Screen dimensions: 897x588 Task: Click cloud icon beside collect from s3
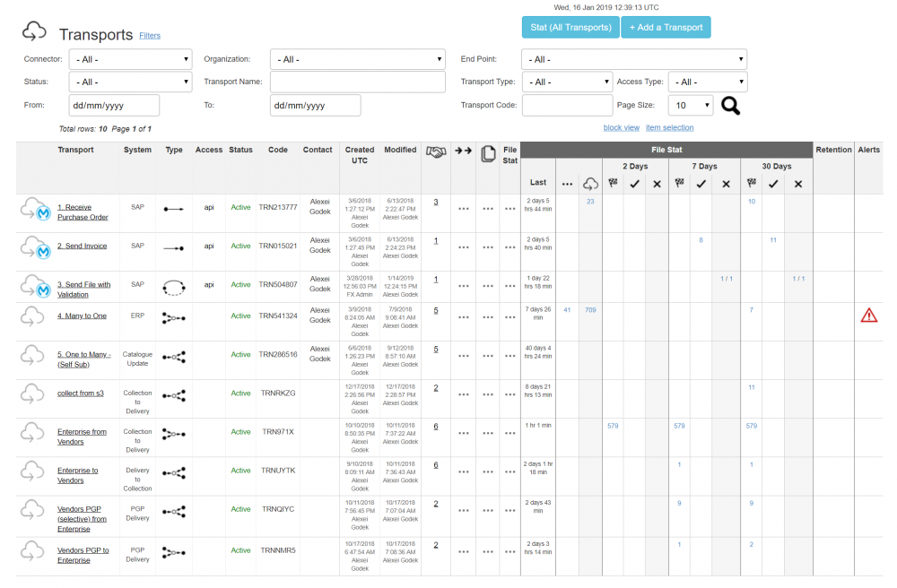pyautogui.click(x=33, y=393)
